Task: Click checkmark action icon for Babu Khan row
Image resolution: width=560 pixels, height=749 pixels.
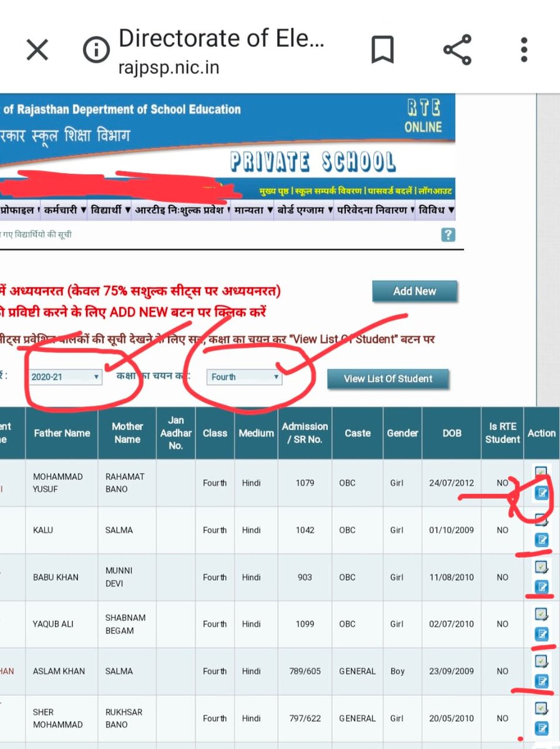Action: tap(541, 566)
